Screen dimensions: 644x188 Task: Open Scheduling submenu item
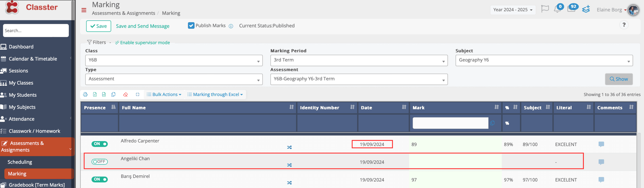point(20,162)
